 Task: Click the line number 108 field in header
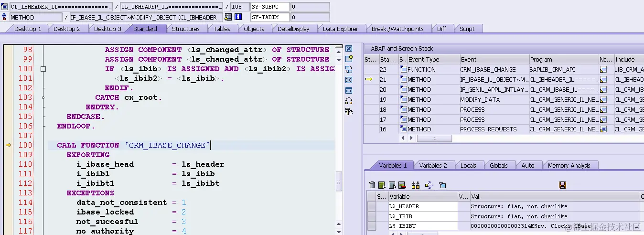pyautogui.click(x=239, y=7)
